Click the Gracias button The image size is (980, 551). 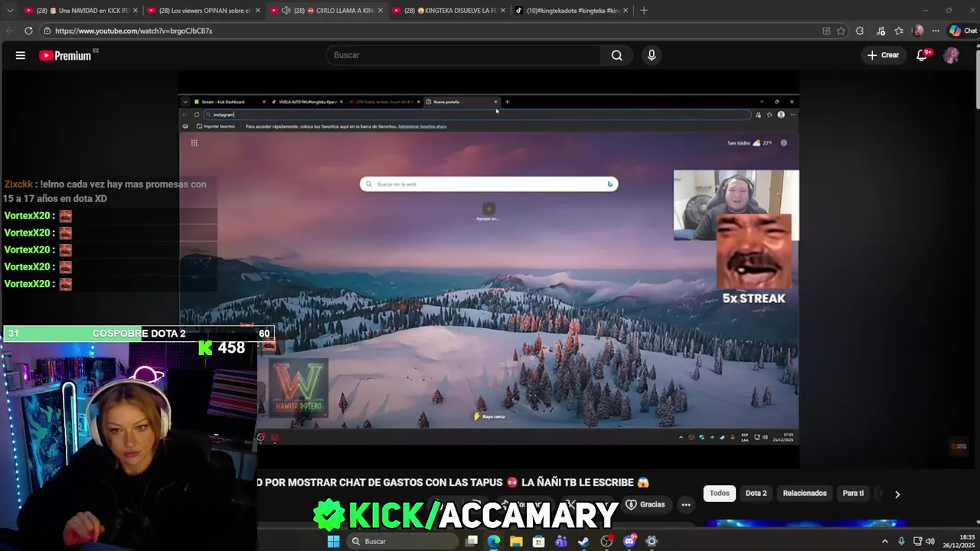[x=645, y=504]
